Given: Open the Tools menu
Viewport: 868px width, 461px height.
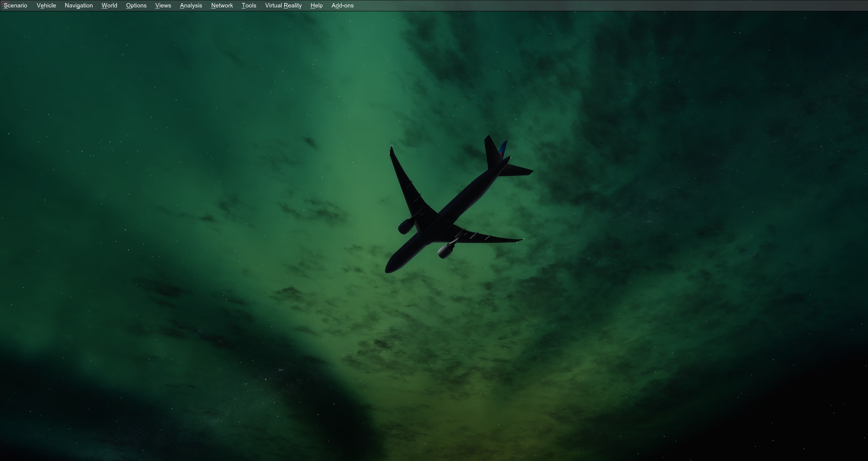Looking at the screenshot, I should pos(249,5).
